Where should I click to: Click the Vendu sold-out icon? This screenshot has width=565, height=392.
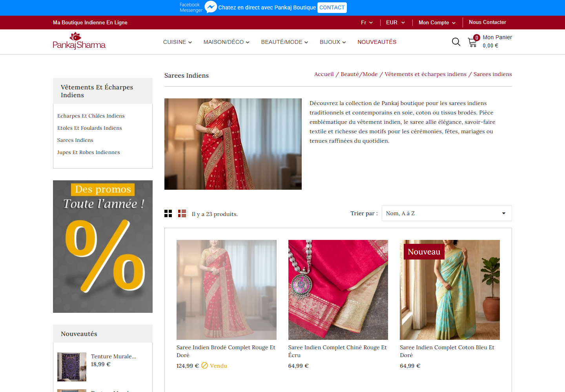(204, 365)
